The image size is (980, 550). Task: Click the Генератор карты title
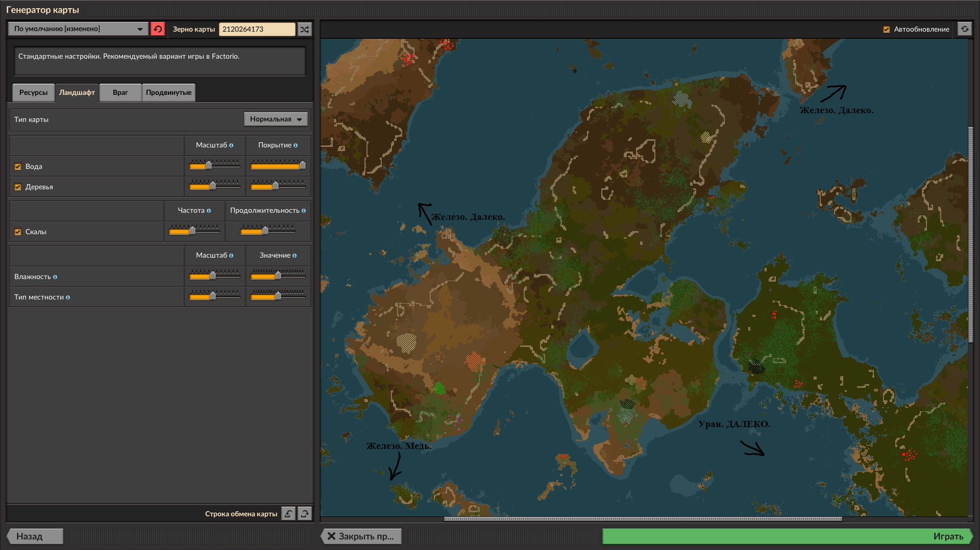coord(42,10)
